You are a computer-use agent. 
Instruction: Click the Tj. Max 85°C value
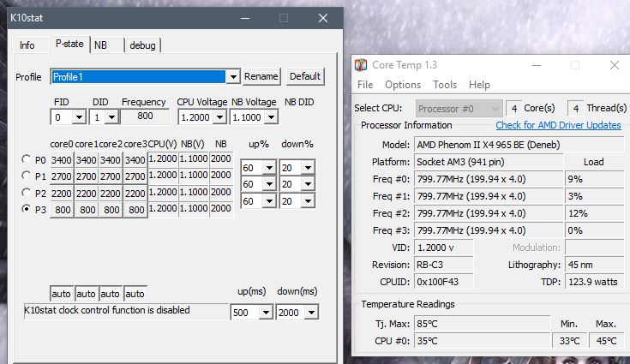(482, 324)
